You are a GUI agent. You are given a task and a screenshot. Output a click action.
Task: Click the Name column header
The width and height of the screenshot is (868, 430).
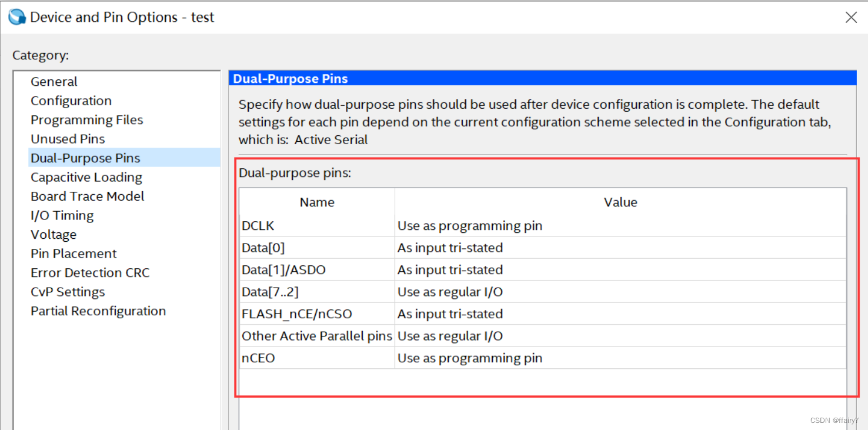(x=317, y=202)
